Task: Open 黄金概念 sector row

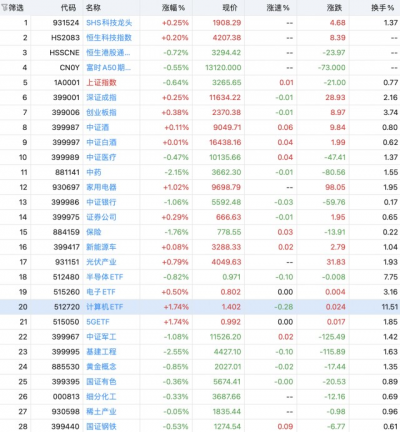Action: (101, 367)
